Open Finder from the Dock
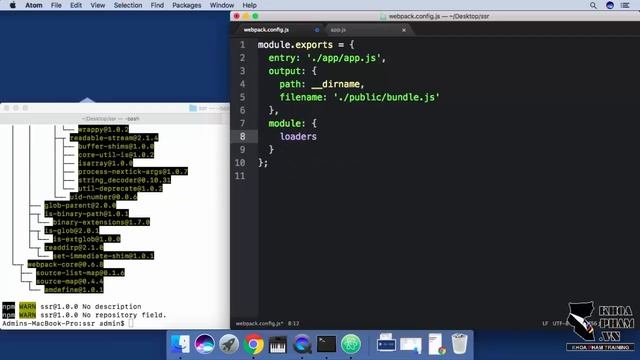 (x=180, y=344)
